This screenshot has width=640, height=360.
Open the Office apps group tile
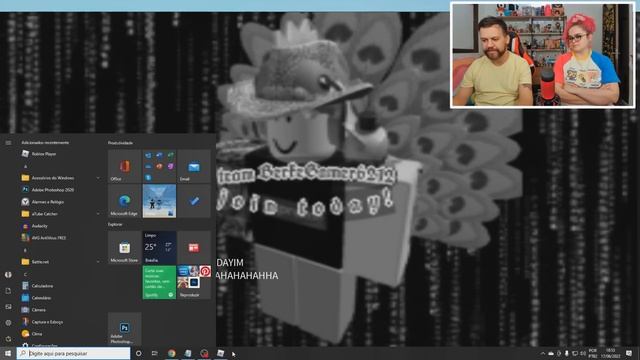click(x=159, y=166)
